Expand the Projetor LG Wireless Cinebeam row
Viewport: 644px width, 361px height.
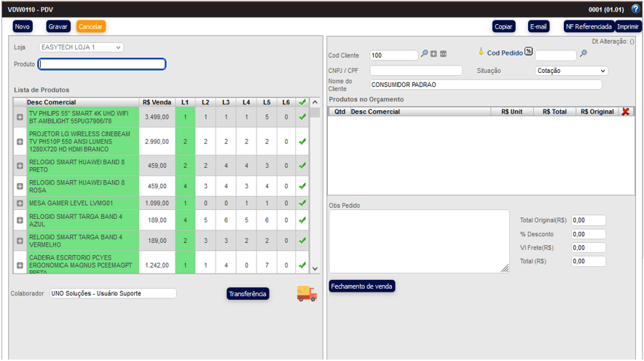click(x=20, y=141)
